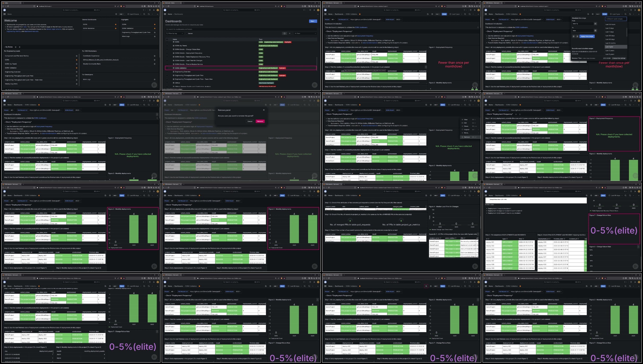This screenshot has height=364, width=643.
Task: Open dashboard settings gear on the Welcome page
Action: [x=116, y=14]
